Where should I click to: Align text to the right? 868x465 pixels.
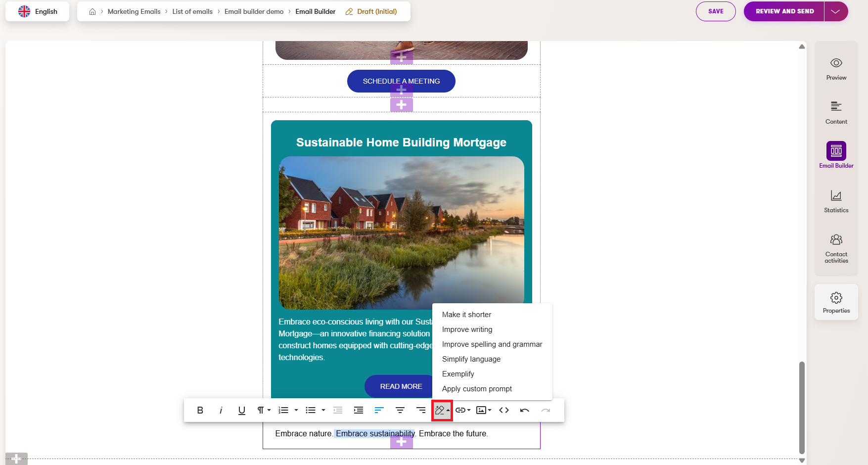(421, 410)
